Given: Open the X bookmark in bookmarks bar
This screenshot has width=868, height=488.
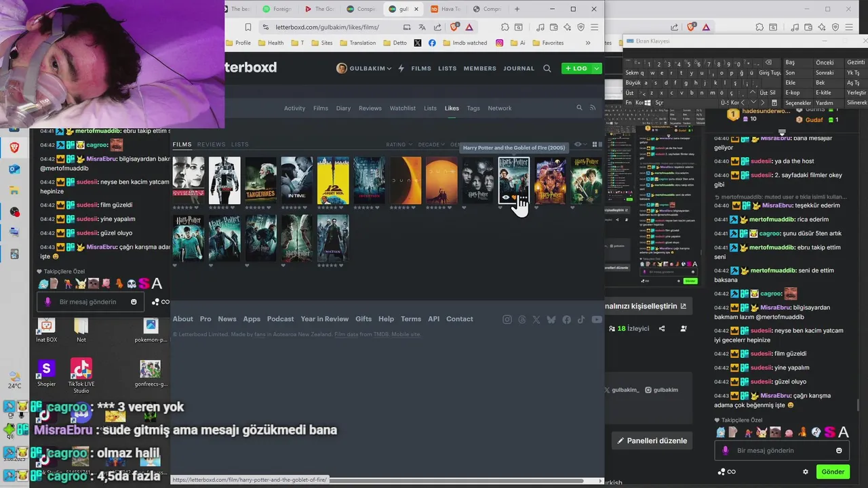Looking at the screenshot, I should pyautogui.click(x=417, y=43).
